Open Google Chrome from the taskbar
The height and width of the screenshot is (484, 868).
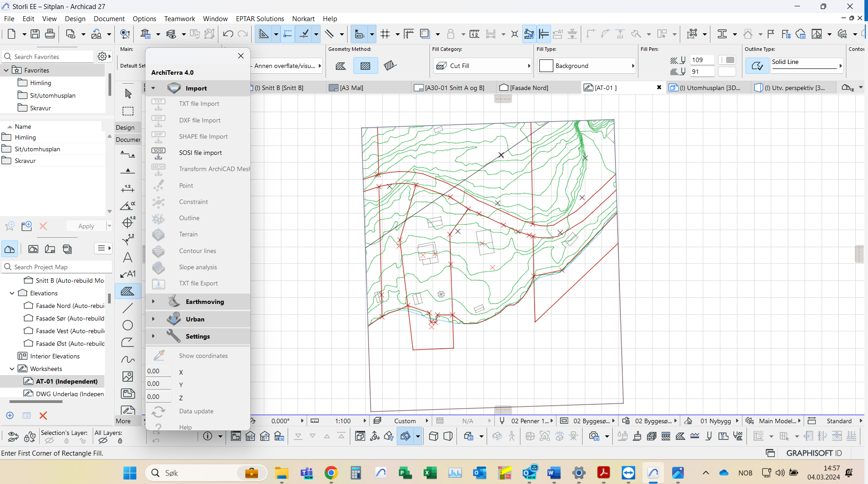(x=331, y=473)
